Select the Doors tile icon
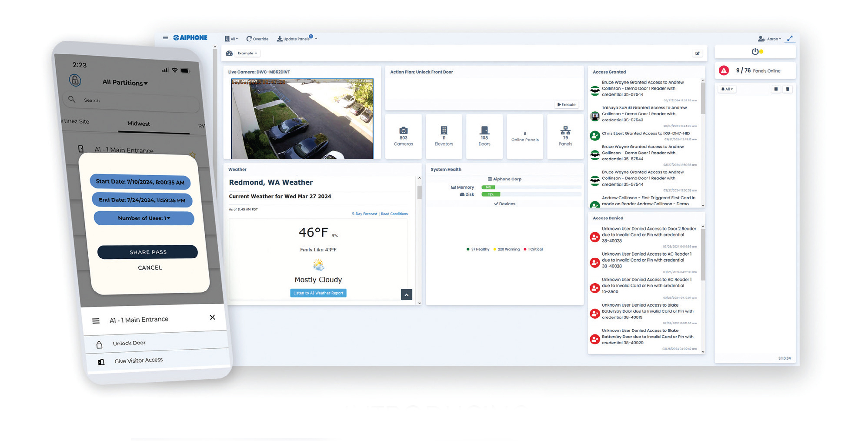 tap(484, 130)
